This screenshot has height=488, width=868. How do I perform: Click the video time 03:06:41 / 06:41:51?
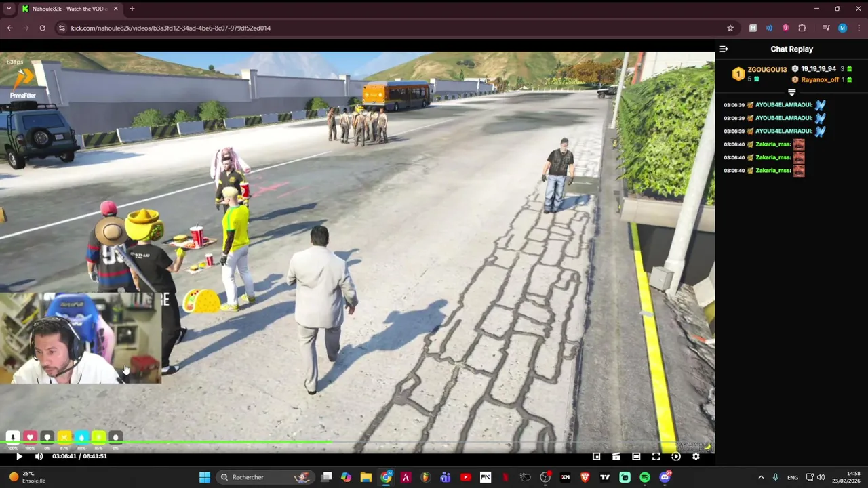pos(79,456)
